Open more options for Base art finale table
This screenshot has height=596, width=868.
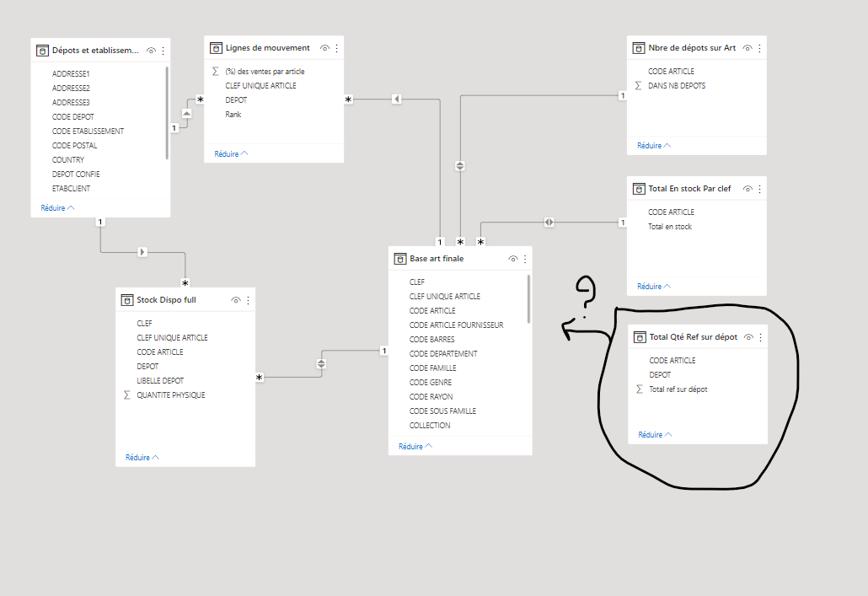(525, 259)
